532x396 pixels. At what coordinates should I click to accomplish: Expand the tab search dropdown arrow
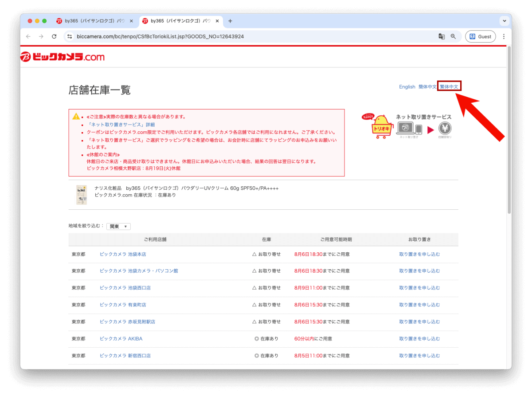(504, 21)
